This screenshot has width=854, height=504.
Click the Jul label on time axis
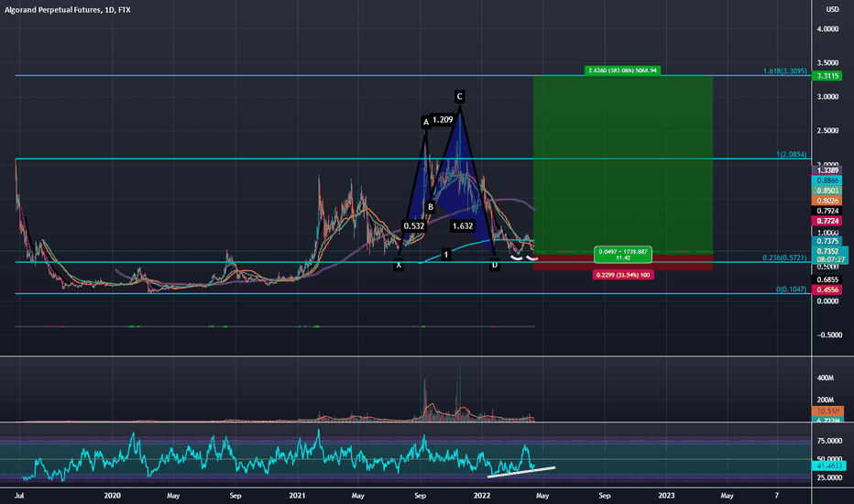19,496
